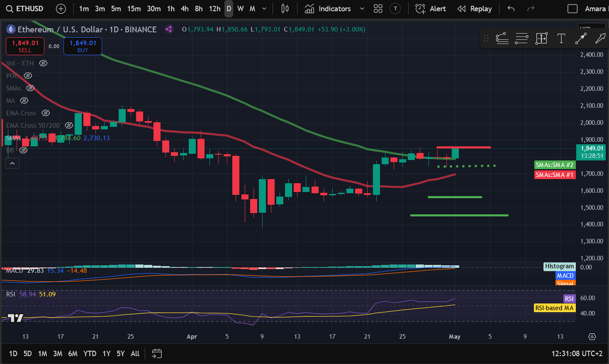The width and height of the screenshot is (609, 364).
Task: Hide the Vol · ETH indicator
Action: [43, 63]
